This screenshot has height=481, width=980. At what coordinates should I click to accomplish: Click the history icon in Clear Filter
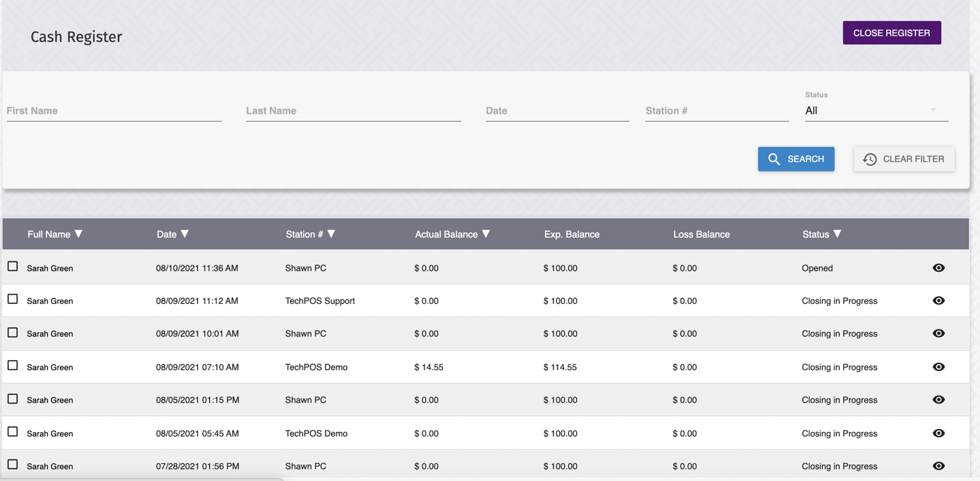point(870,159)
